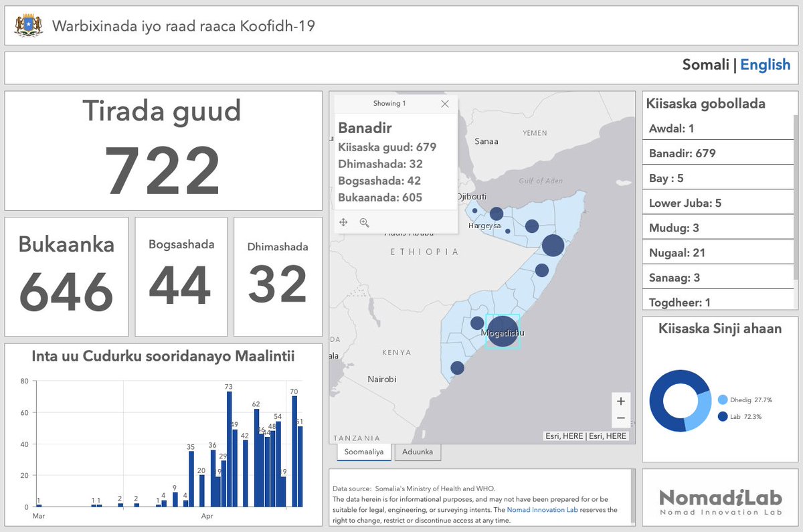This screenshot has height=532, width=803.
Task: Click the dark Lab segment of donut chart
Action: click(x=659, y=402)
